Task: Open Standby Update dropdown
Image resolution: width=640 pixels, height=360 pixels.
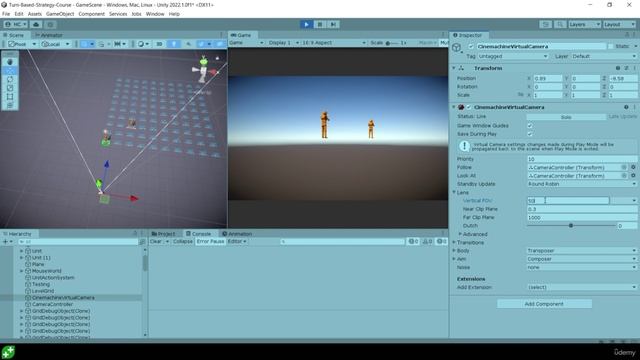Action: (582, 184)
